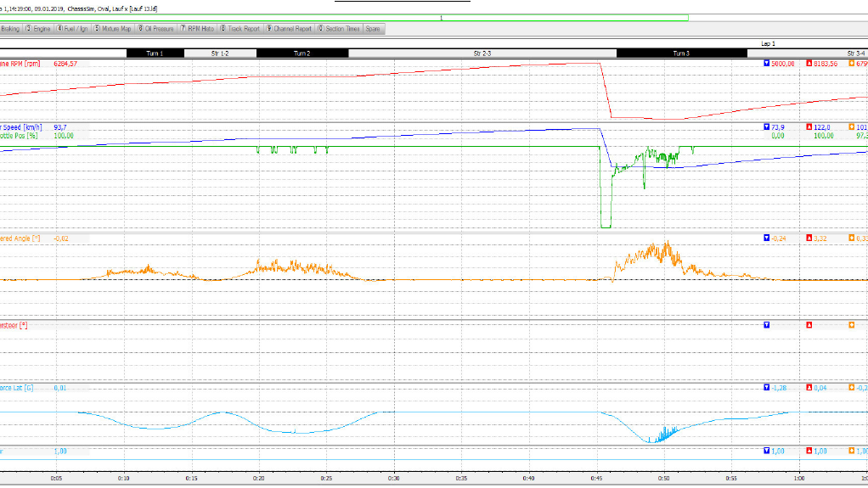The image size is (868, 488).
Task: Click the orange average icon in Engine RPM row
Action: click(x=852, y=64)
